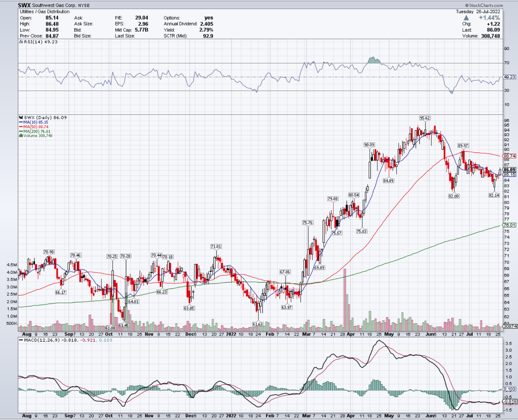Click the 79.88 price label
Viewport: 518px width, 420px height.
point(333,199)
